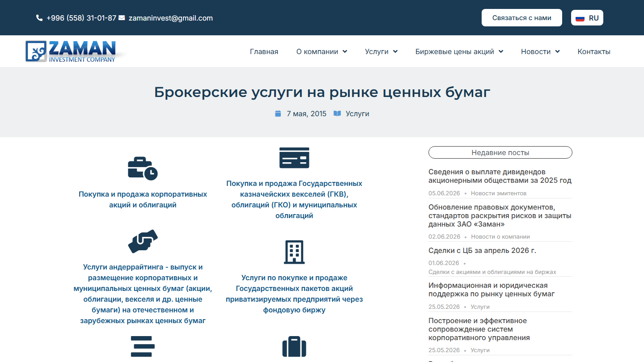The height and width of the screenshot is (362, 644).
Task: Click text Услуги по покупке и продаже Государственных пакетов
Action: 294,294
